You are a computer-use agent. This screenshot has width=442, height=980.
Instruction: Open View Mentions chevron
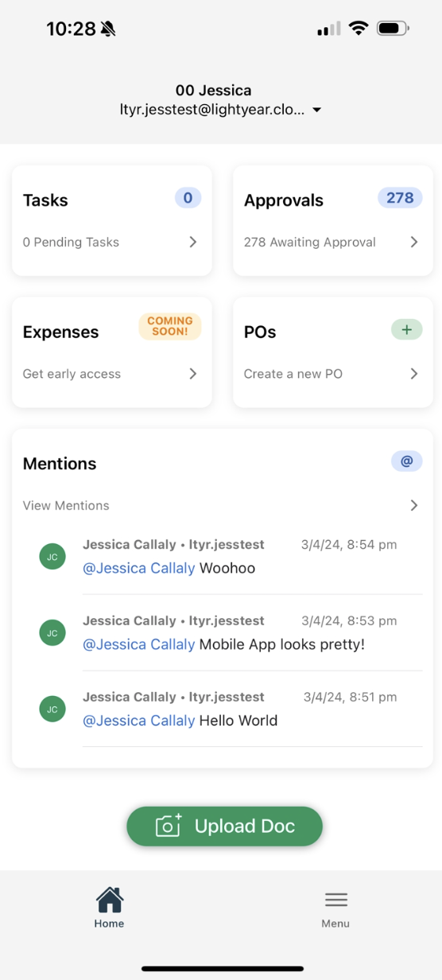click(x=414, y=505)
